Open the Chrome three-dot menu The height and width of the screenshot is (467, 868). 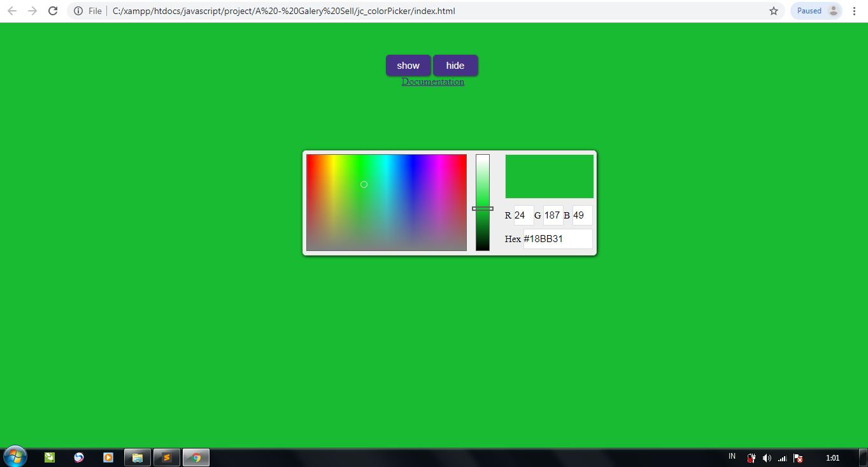click(854, 11)
